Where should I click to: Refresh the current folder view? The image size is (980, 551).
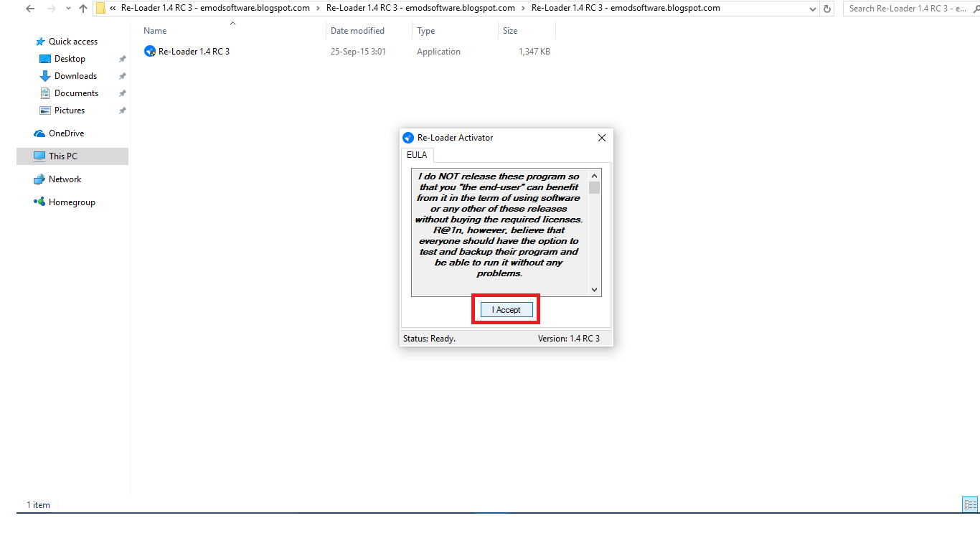827,9
